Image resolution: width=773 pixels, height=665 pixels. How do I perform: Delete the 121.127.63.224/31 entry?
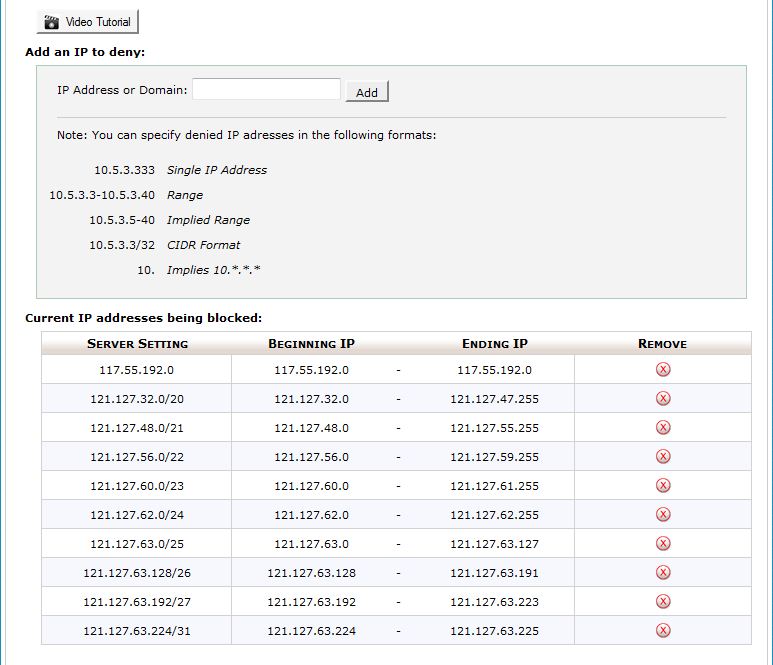click(x=662, y=631)
